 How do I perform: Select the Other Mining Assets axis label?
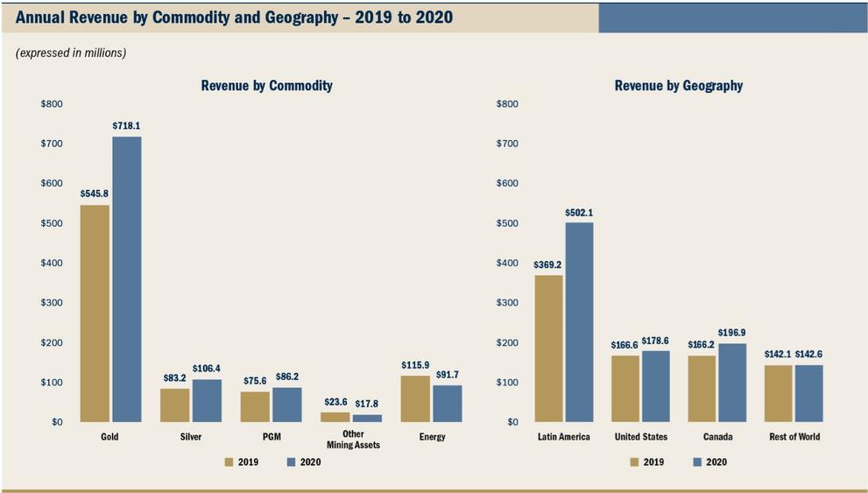[353, 440]
